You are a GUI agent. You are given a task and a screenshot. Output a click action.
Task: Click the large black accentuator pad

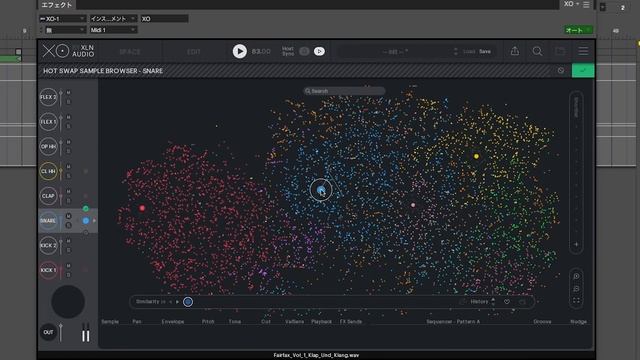pos(68,302)
